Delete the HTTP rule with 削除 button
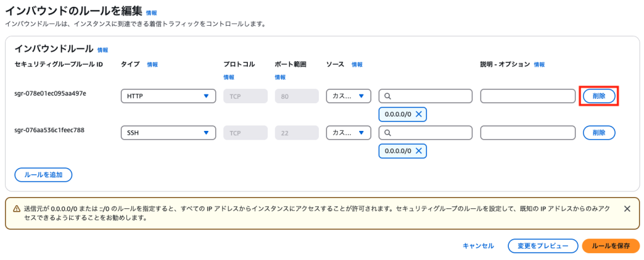Screen dimensions: 644x260 (x=599, y=96)
